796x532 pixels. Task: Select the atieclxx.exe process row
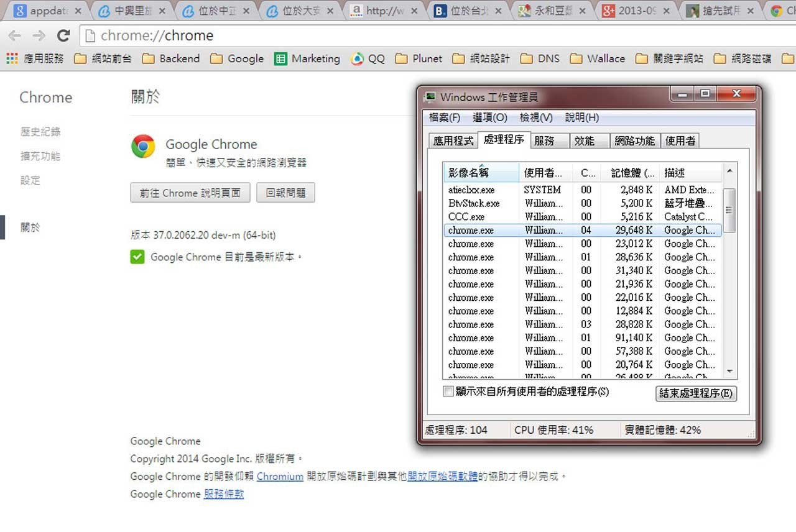pyautogui.click(x=583, y=190)
